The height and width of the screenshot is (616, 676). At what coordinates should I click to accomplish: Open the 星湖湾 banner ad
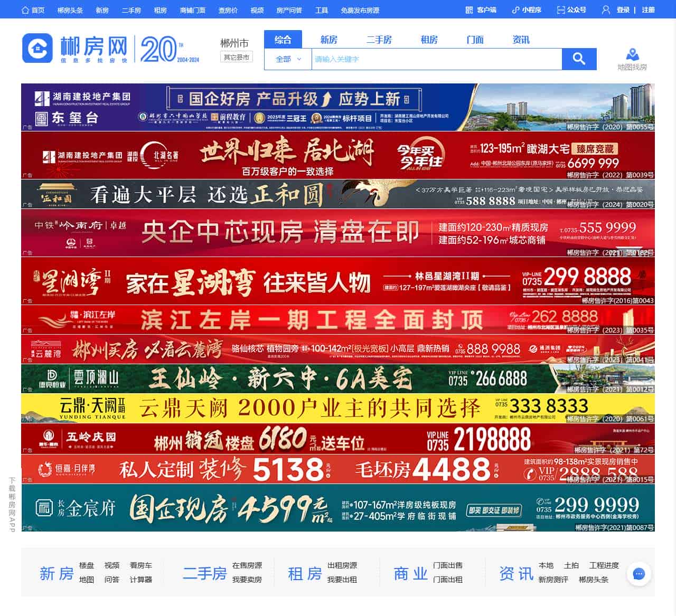(338, 281)
